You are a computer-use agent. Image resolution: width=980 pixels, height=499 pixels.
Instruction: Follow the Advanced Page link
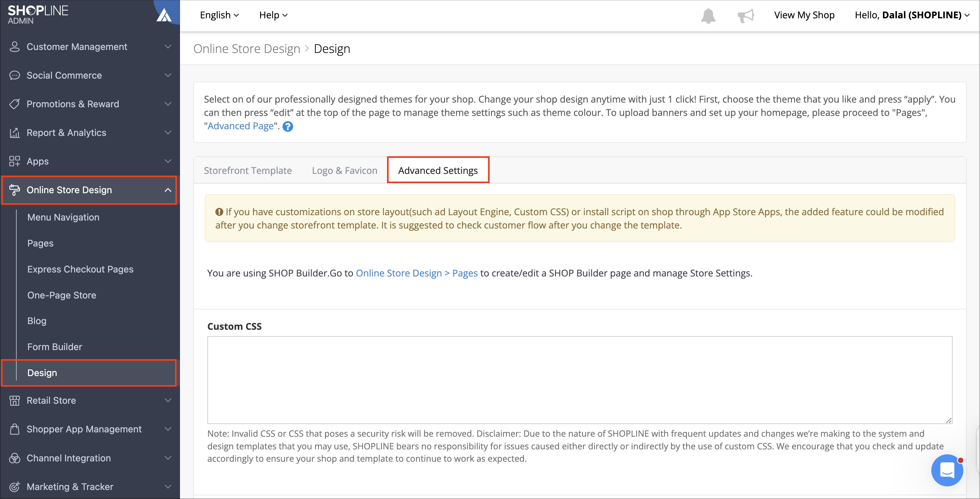click(240, 126)
